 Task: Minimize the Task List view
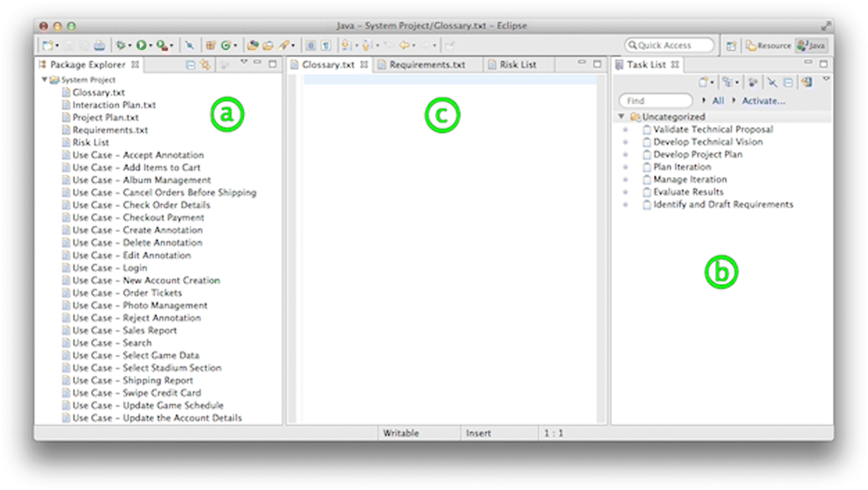pos(808,62)
